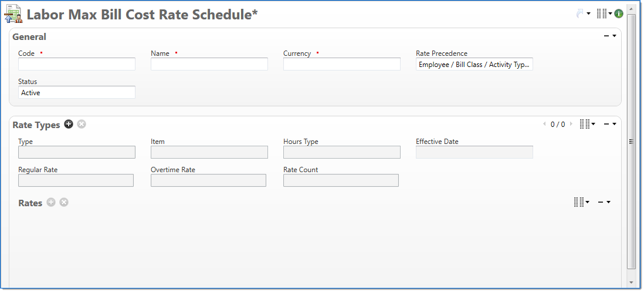The height and width of the screenshot is (292, 644).
Task: Click the green info icon in header
Action: coord(619,14)
